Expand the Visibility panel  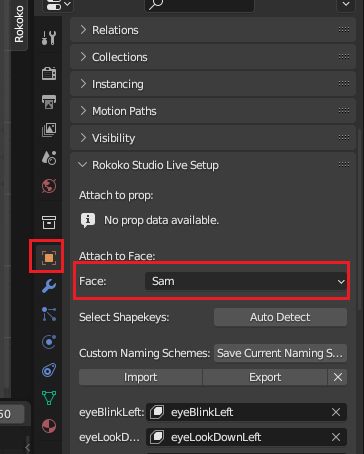point(83,138)
